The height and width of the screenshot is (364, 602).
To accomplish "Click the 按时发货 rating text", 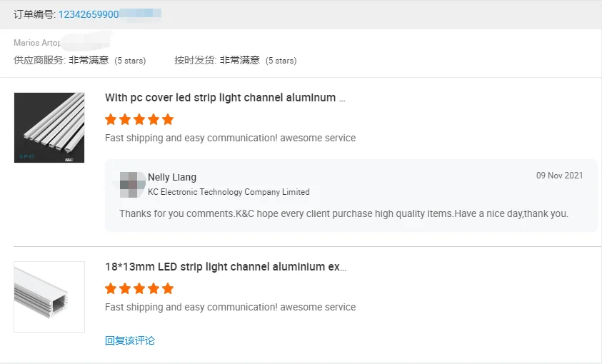I will pos(236,60).
